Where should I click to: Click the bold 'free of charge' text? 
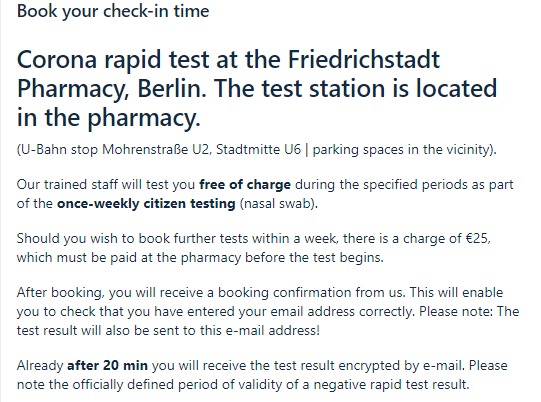point(245,185)
